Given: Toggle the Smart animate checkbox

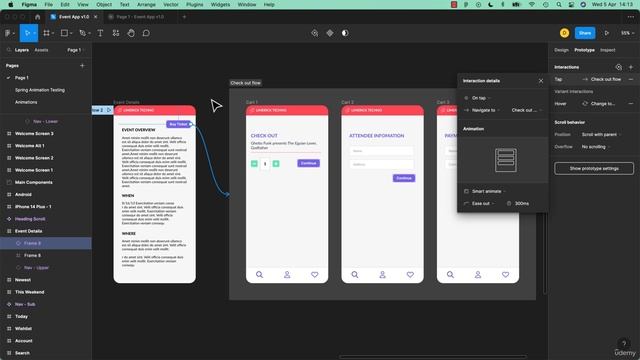Looking at the screenshot, I should click(x=466, y=191).
